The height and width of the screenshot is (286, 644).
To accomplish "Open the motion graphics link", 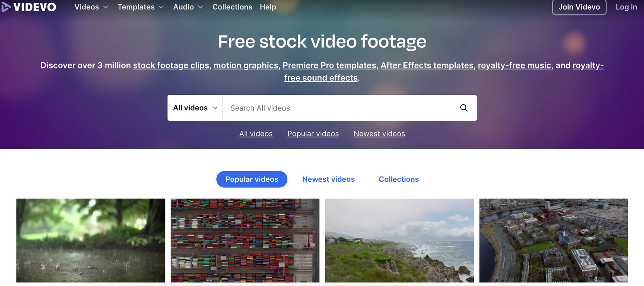I will [246, 65].
